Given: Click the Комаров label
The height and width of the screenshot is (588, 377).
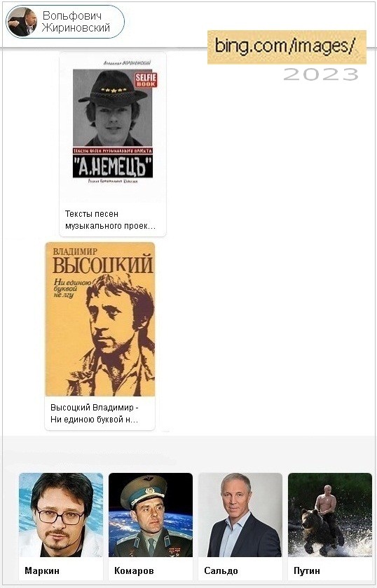Looking at the screenshot, I should tap(134, 570).
